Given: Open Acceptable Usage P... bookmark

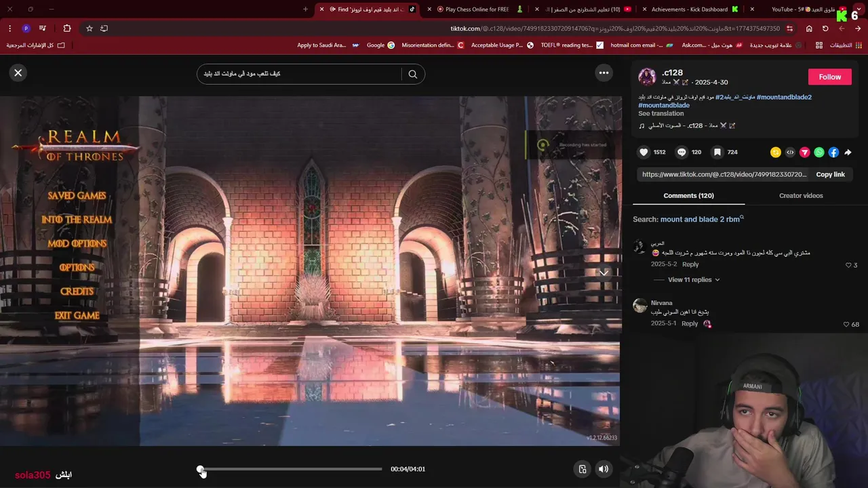Looking at the screenshot, I should 502,45.
